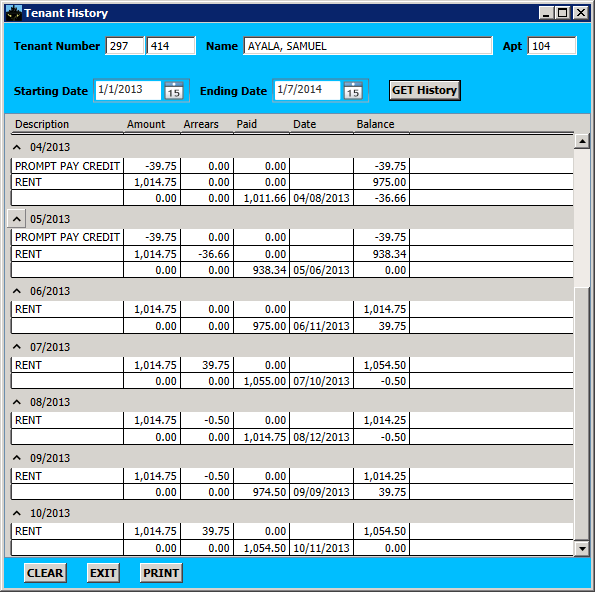Click the Name field showing AYALA, SAMUEL
595x592 pixels.
(x=368, y=46)
